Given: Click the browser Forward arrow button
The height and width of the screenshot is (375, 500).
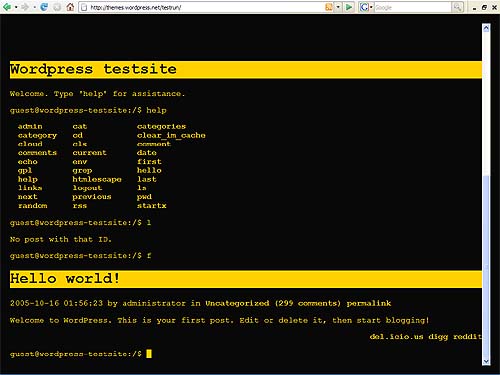Looking at the screenshot, I should tap(25, 7).
